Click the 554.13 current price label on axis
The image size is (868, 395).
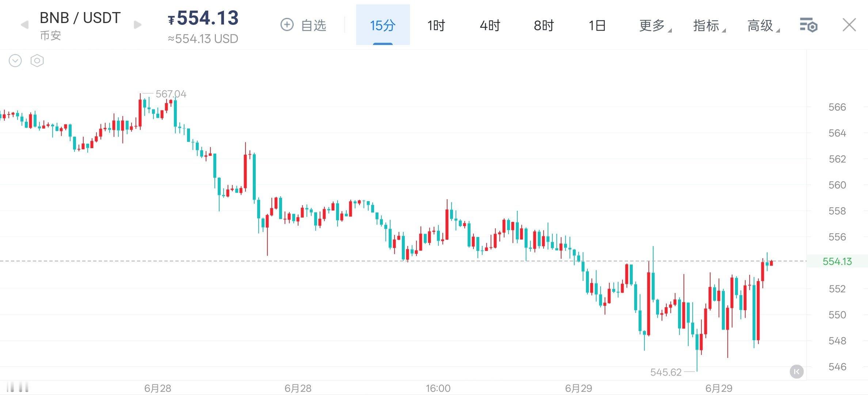click(x=837, y=262)
